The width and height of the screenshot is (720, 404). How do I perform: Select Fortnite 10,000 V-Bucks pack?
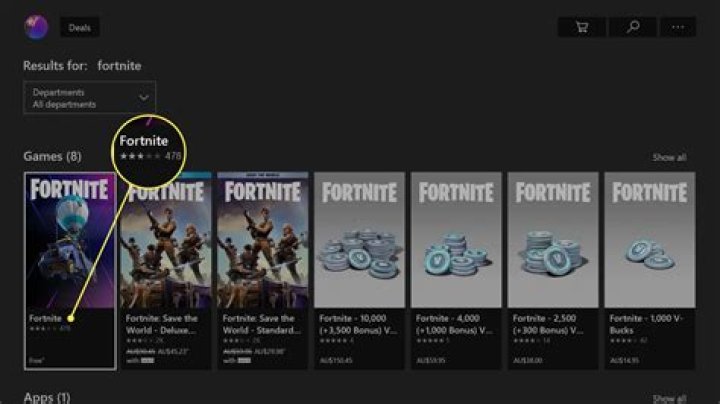(x=360, y=271)
